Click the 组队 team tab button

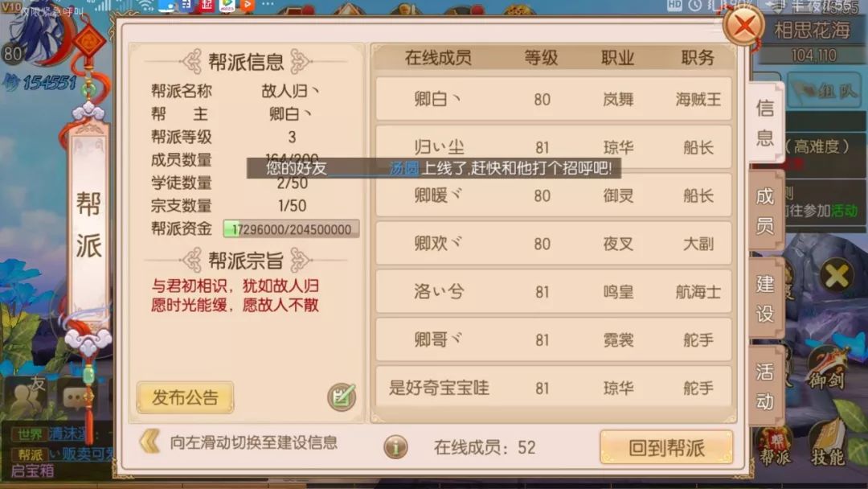coord(825,90)
